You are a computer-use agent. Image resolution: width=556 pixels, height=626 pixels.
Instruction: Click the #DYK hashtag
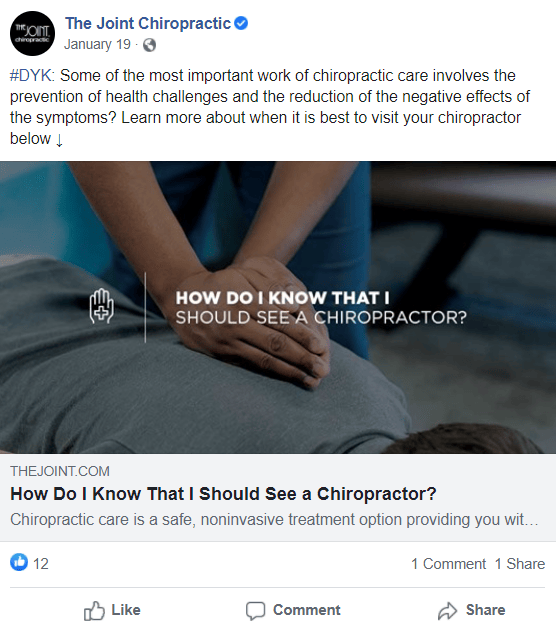point(32,75)
